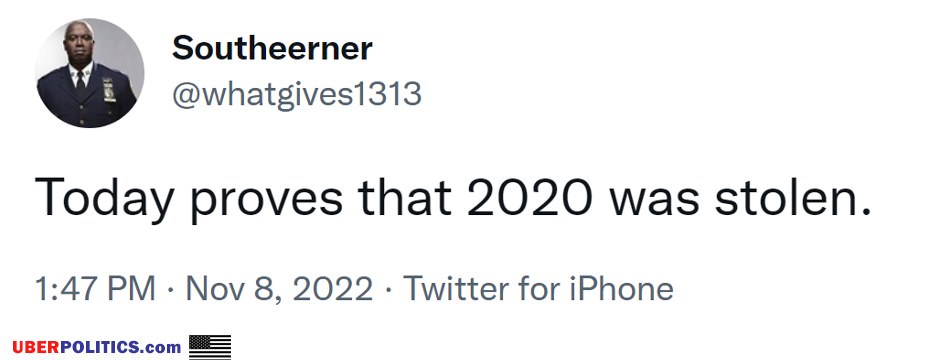
Task: Click the .com suffix of the watermark
Action: (161, 348)
